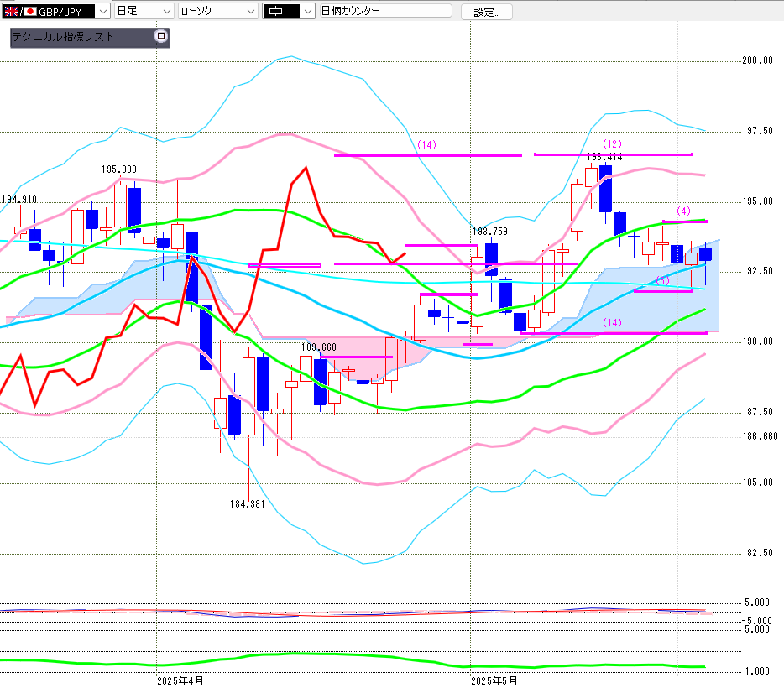Image resolution: width=784 pixels, height=688 pixels.
Task: Click the (4) day counter label
Action: 683,211
